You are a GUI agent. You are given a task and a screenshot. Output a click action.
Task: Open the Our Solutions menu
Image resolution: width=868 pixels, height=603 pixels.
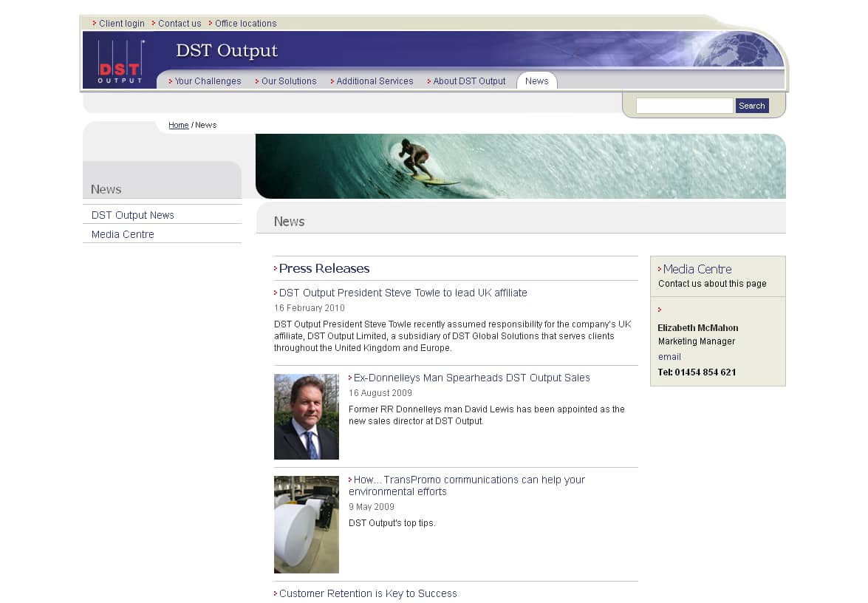(288, 81)
